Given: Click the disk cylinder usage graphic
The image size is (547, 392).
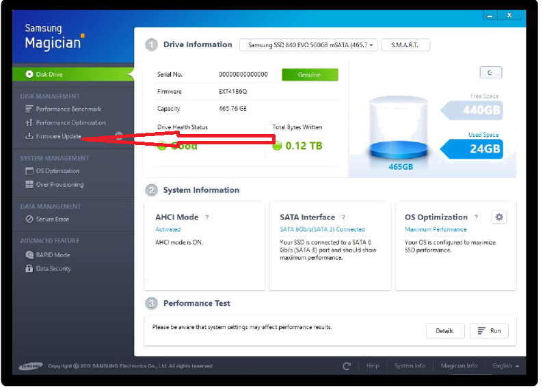Looking at the screenshot, I should pos(399,128).
